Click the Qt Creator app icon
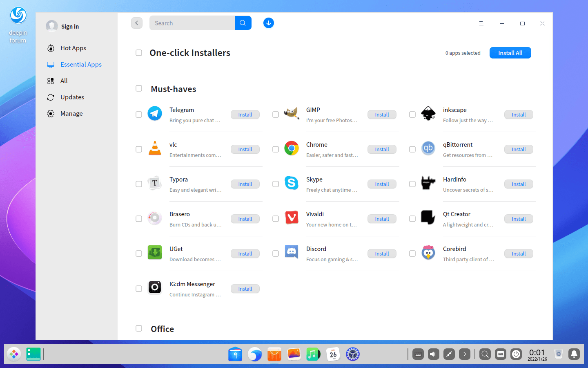 click(x=428, y=218)
